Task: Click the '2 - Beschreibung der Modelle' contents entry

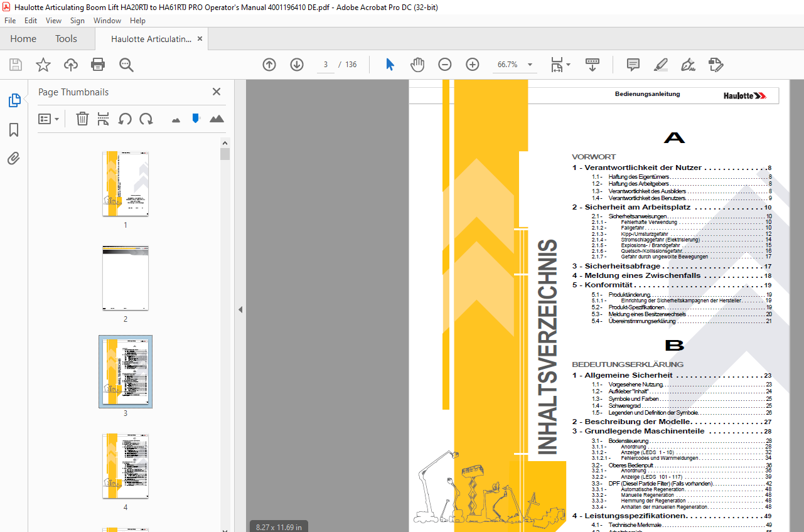Action: click(x=672, y=422)
